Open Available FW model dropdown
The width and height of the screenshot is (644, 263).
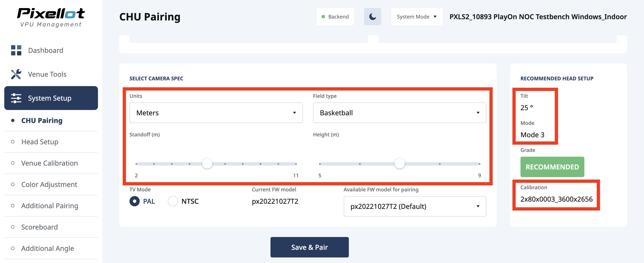(x=414, y=207)
